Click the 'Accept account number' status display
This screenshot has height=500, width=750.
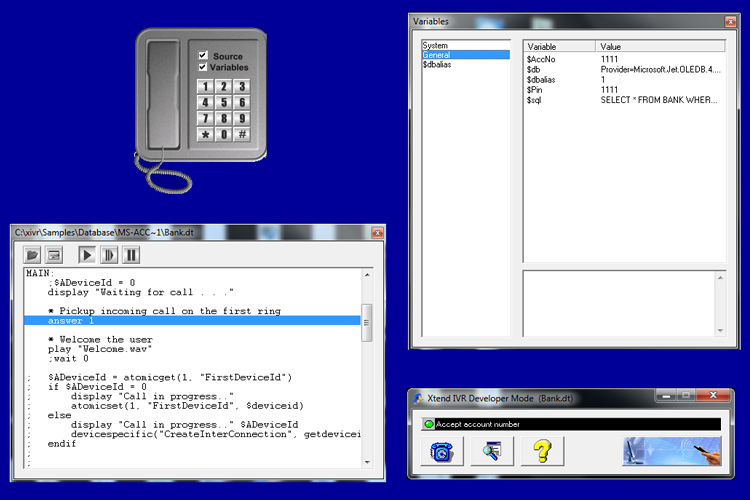pos(572,424)
